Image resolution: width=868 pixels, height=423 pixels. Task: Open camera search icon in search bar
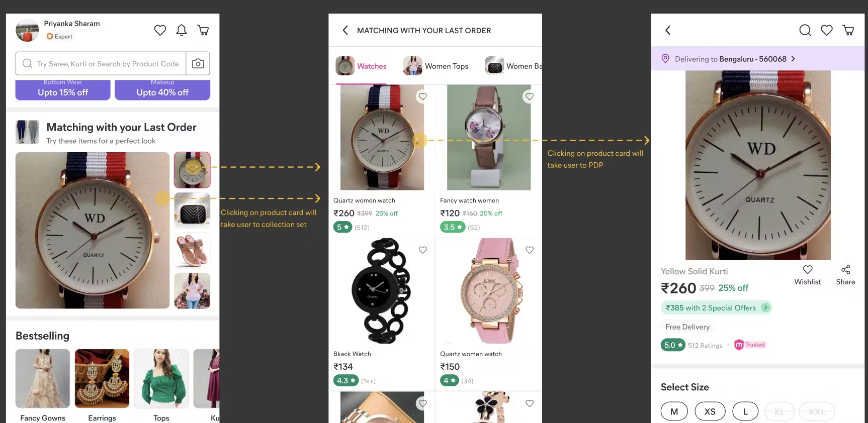click(x=198, y=64)
